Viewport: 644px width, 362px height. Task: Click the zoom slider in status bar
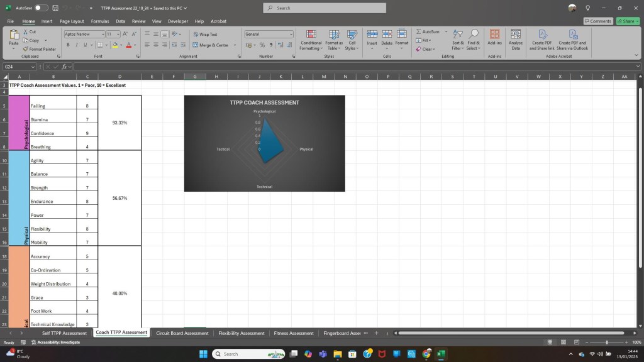click(x=606, y=342)
